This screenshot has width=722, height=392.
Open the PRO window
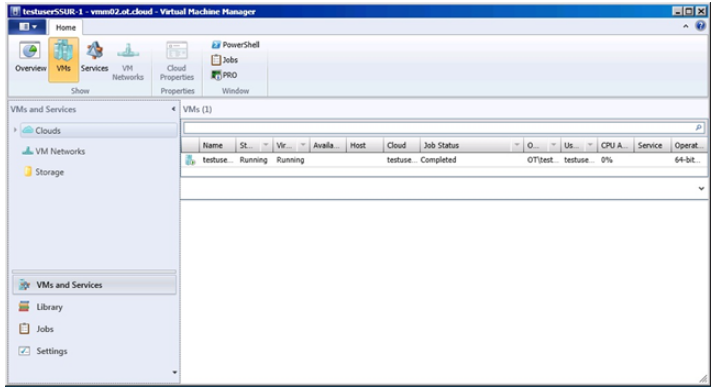[224, 75]
